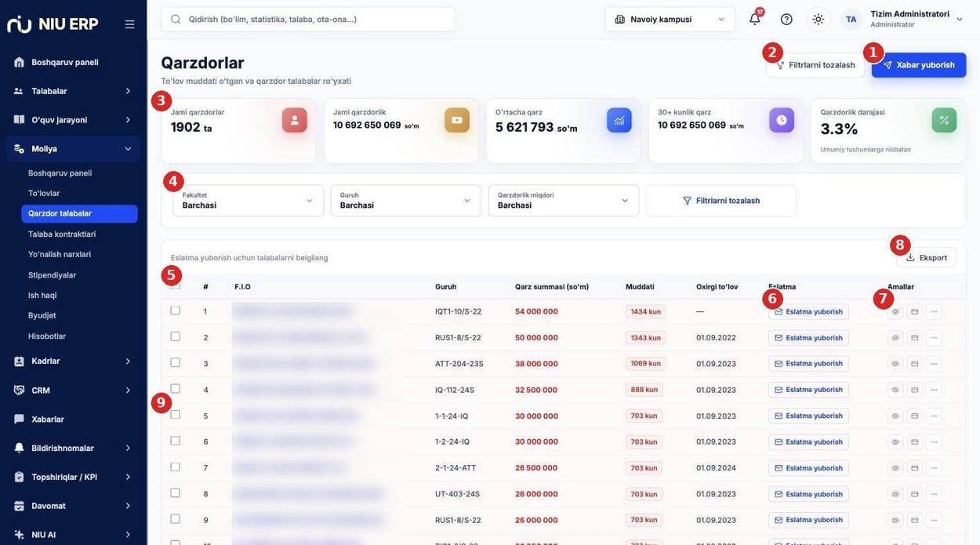
Task: Open the Stipendiyalar page
Action: (x=52, y=274)
